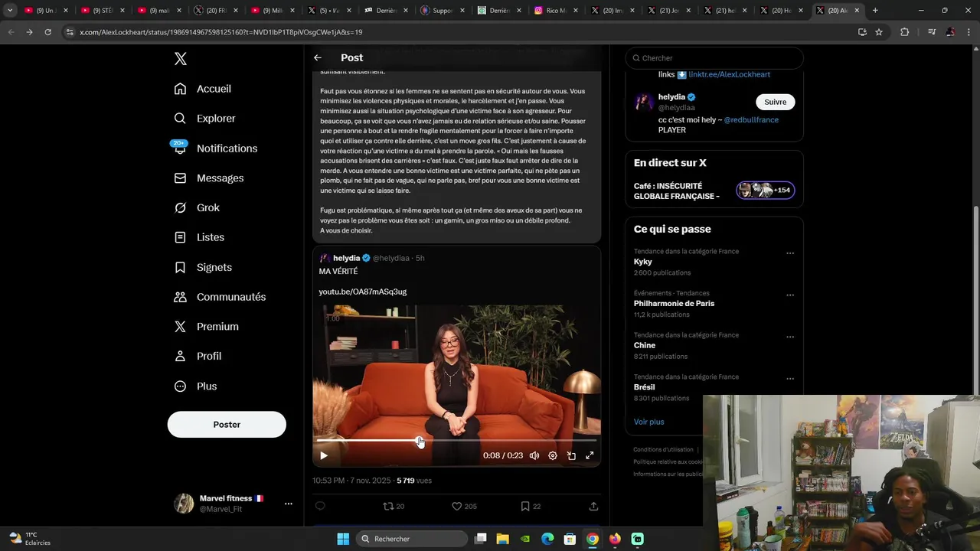
Task: Open File Explorer from taskbar
Action: click(502, 539)
